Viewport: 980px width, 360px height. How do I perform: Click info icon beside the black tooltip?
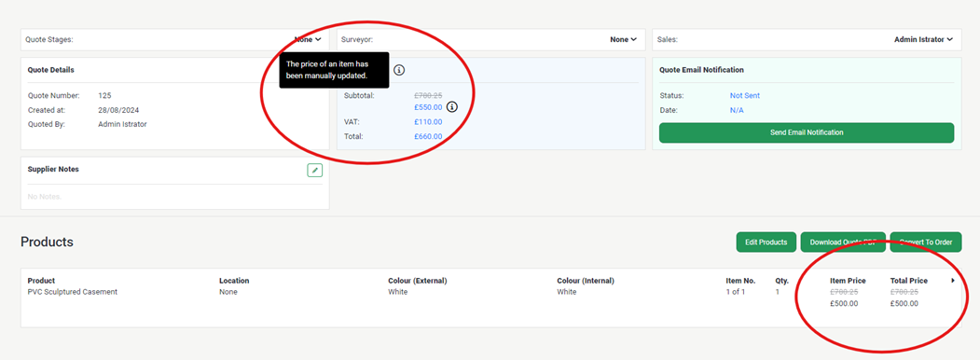click(x=399, y=70)
